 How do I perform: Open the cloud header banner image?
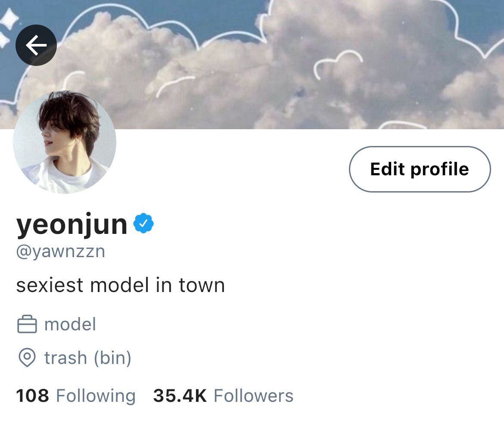[x=252, y=64]
